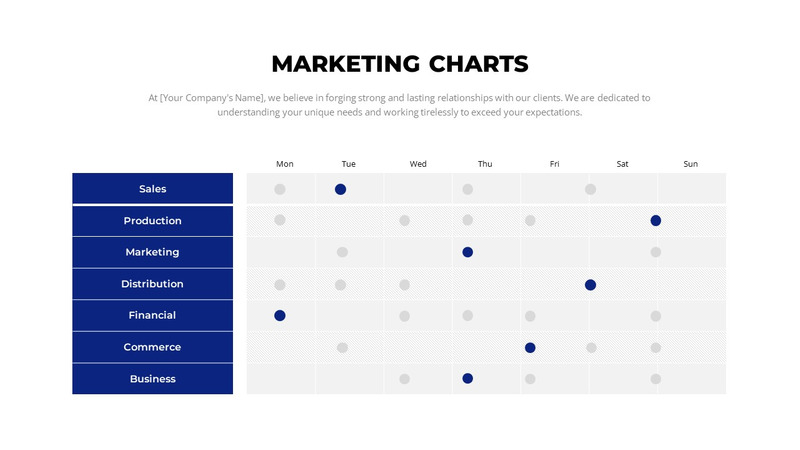This screenshot has height=450, width=800.
Task: Click the company description paragraph text
Action: (400, 105)
